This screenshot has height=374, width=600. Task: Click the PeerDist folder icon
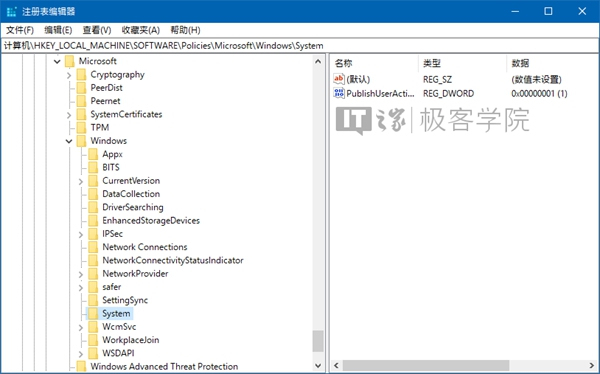pyautogui.click(x=81, y=88)
